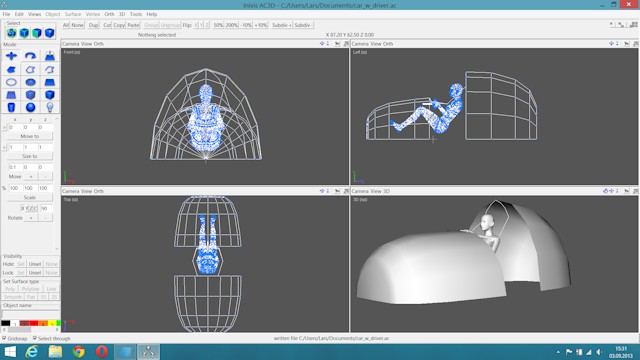640x360 pixels.
Task: Choose the Rotate mode curved arrow icon
Action: tap(30, 56)
